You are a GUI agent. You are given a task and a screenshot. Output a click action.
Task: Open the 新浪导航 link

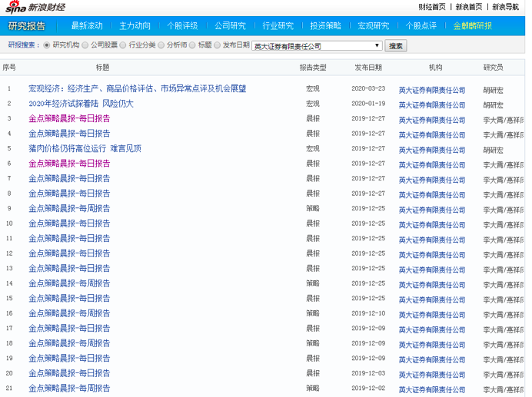506,7
